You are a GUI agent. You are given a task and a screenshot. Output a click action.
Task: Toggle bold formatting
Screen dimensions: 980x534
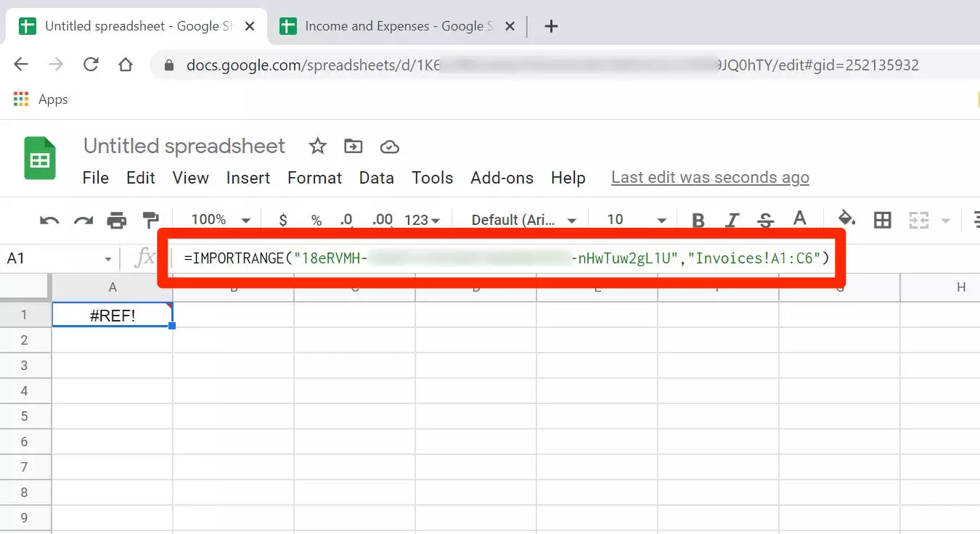(x=698, y=220)
